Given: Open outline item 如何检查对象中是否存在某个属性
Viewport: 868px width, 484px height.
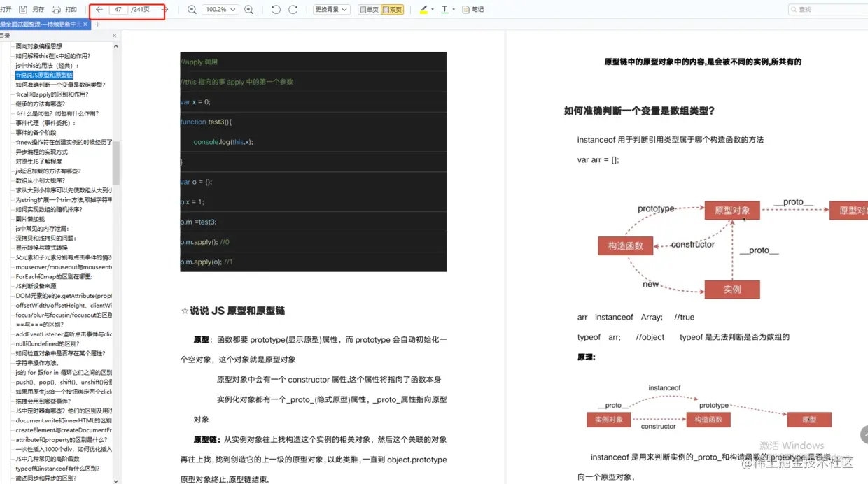Looking at the screenshot, I should click(60, 353).
